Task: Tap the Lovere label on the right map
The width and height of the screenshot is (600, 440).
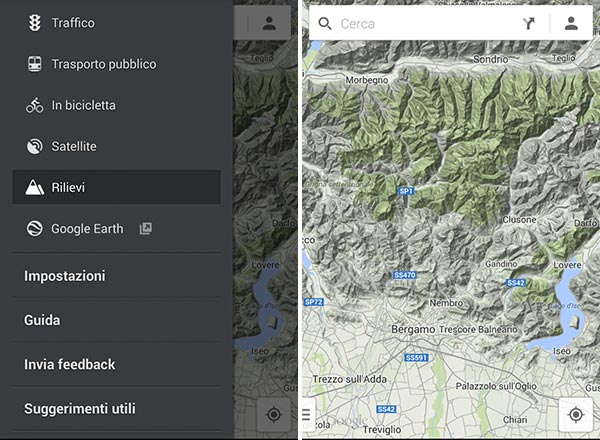Action: (x=567, y=265)
